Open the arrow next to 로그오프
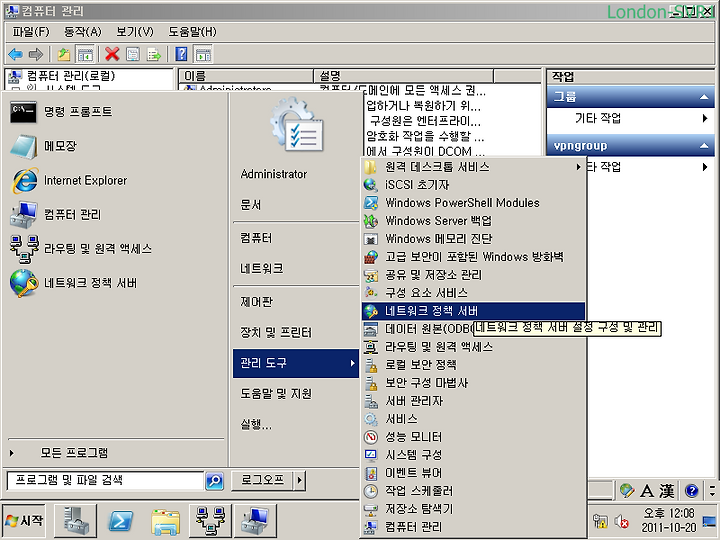 click(299, 481)
